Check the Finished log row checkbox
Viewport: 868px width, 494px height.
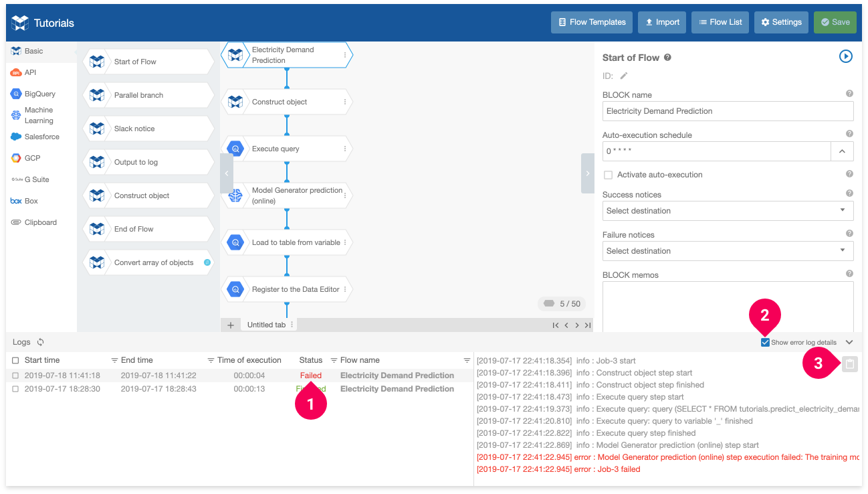pos(16,389)
